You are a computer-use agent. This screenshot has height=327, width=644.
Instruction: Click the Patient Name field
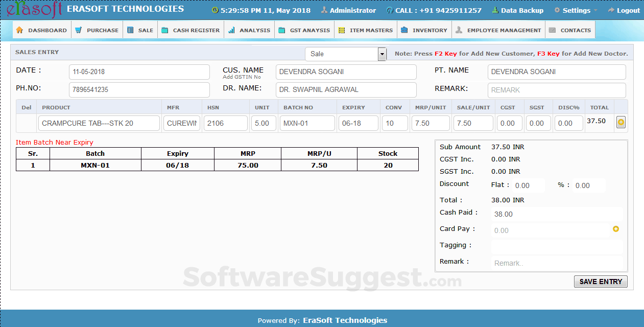coord(557,72)
